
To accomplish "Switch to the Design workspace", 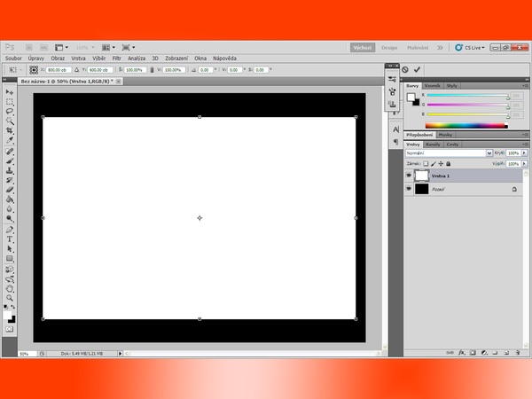I will coord(389,47).
